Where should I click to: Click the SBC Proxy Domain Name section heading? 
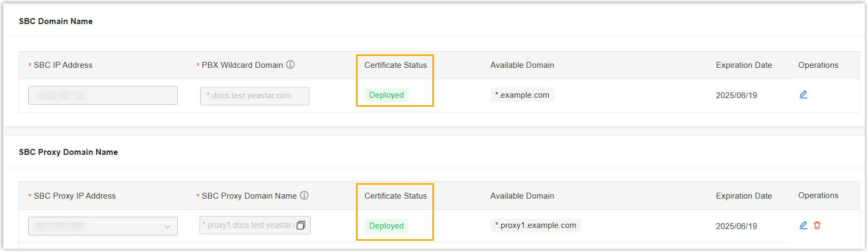coord(68,152)
